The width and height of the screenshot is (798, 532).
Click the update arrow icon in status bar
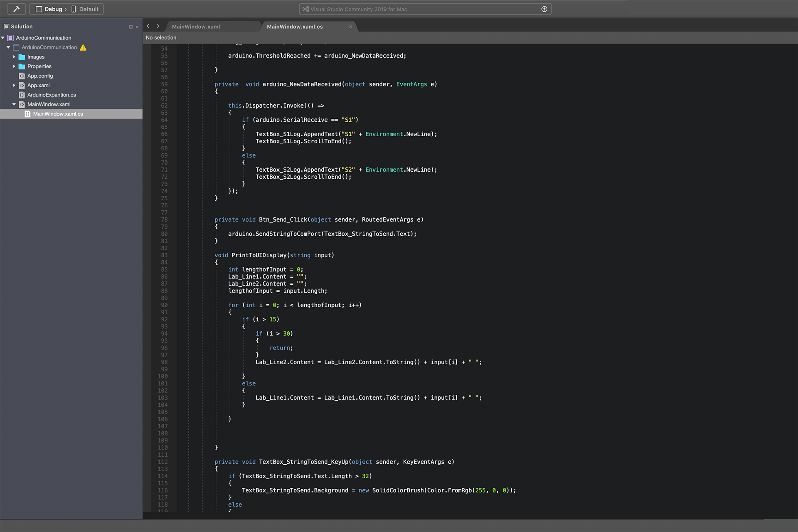(544, 9)
